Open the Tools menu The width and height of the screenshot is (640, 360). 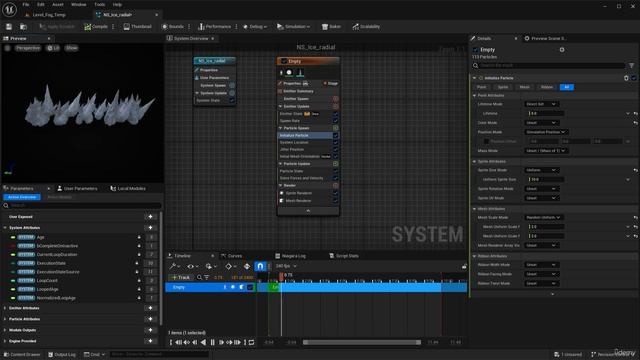coord(100,4)
